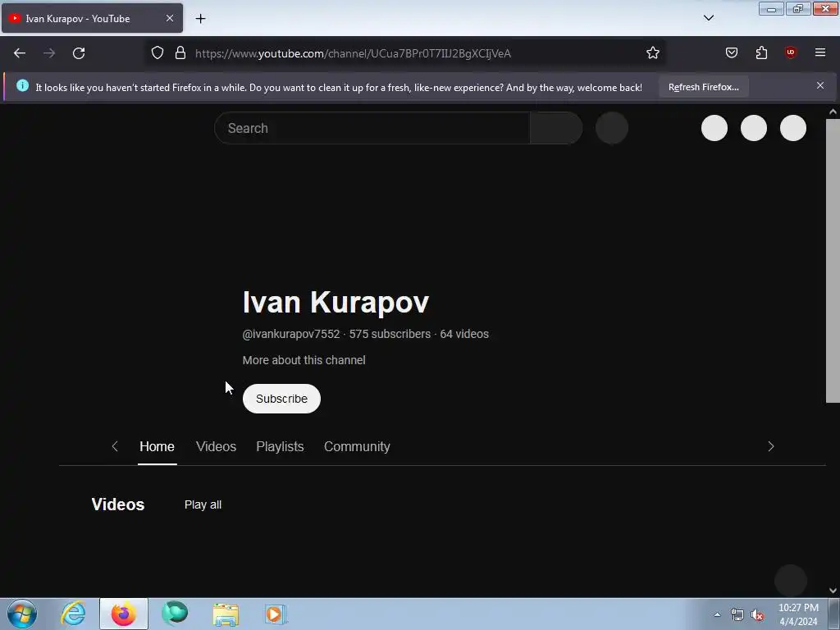Click the Firefox taskbar icon
Image resolution: width=840 pixels, height=630 pixels.
[124, 614]
